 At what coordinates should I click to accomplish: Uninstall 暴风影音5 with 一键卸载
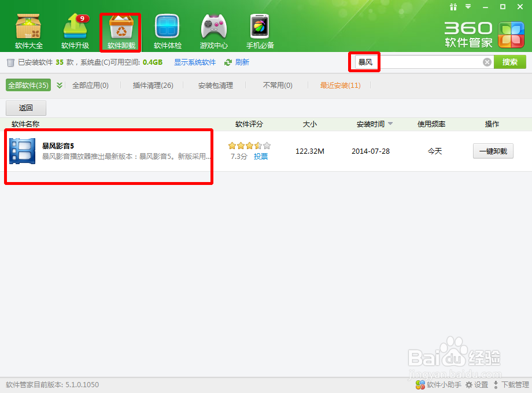point(493,151)
